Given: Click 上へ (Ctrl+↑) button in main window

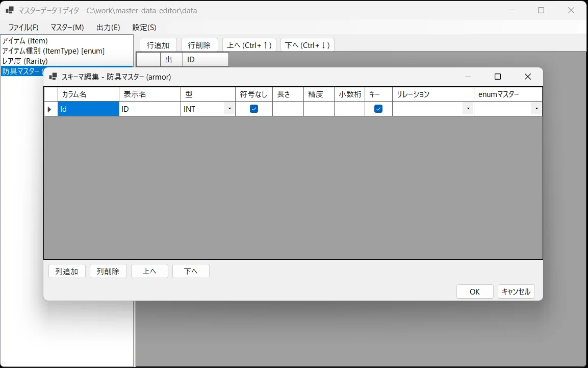Looking at the screenshot, I should (249, 45).
